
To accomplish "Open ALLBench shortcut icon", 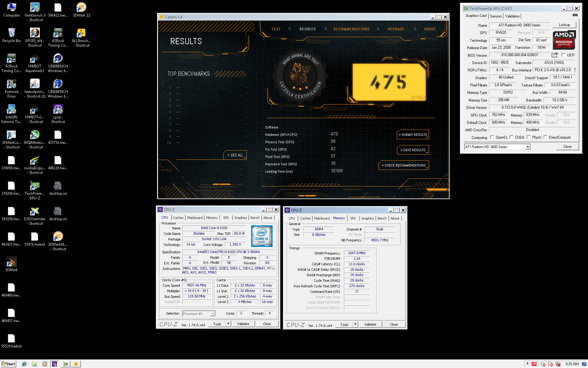I will point(81,37).
